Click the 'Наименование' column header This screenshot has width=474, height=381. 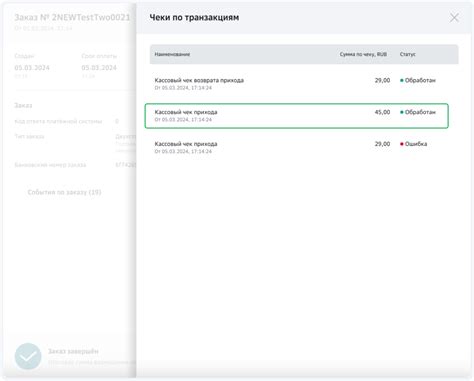click(172, 54)
